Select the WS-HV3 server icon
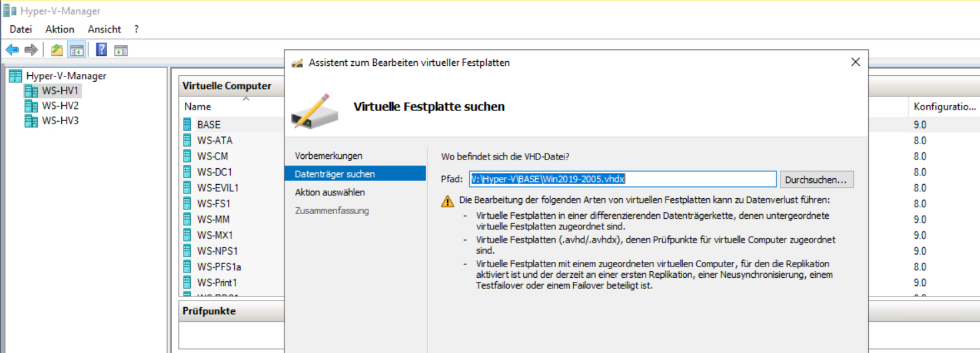The width and height of the screenshot is (980, 353). point(31,121)
